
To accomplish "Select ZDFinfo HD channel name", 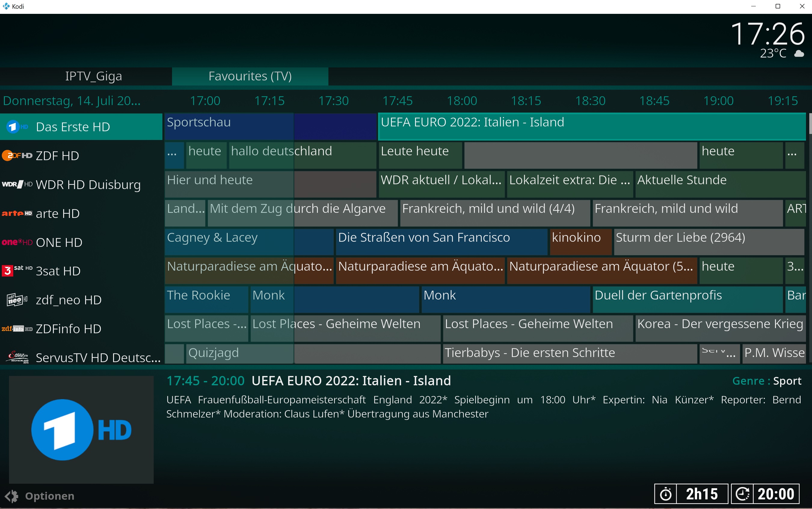I will point(69,329).
